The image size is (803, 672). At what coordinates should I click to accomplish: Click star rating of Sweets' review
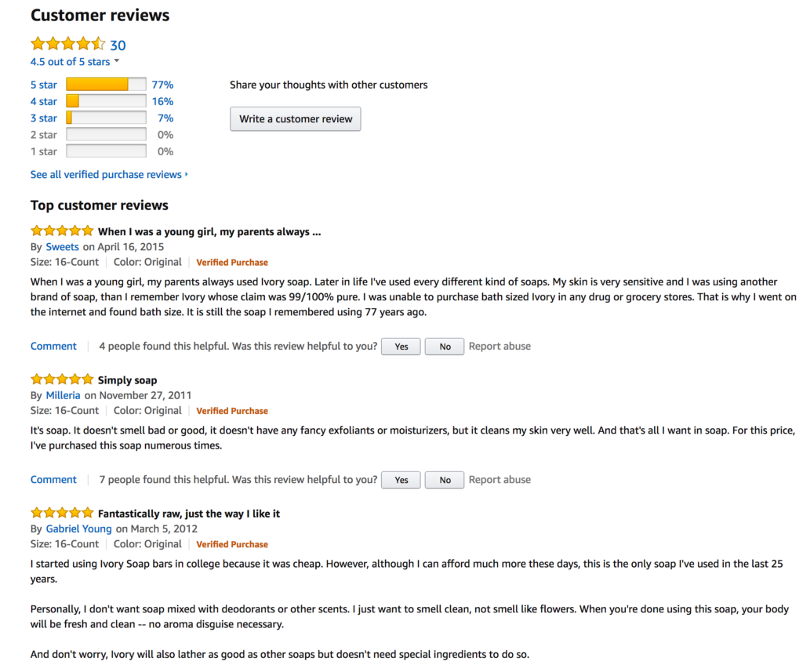(61, 231)
